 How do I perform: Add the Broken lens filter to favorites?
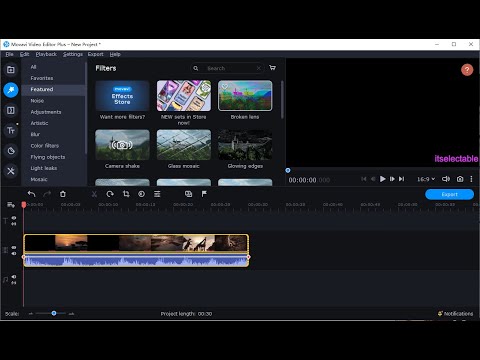225,86
